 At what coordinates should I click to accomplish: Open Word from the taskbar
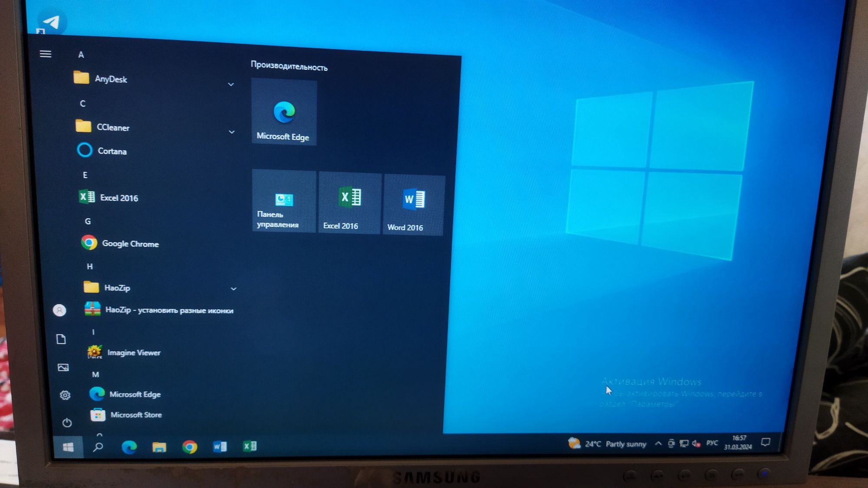point(220,446)
